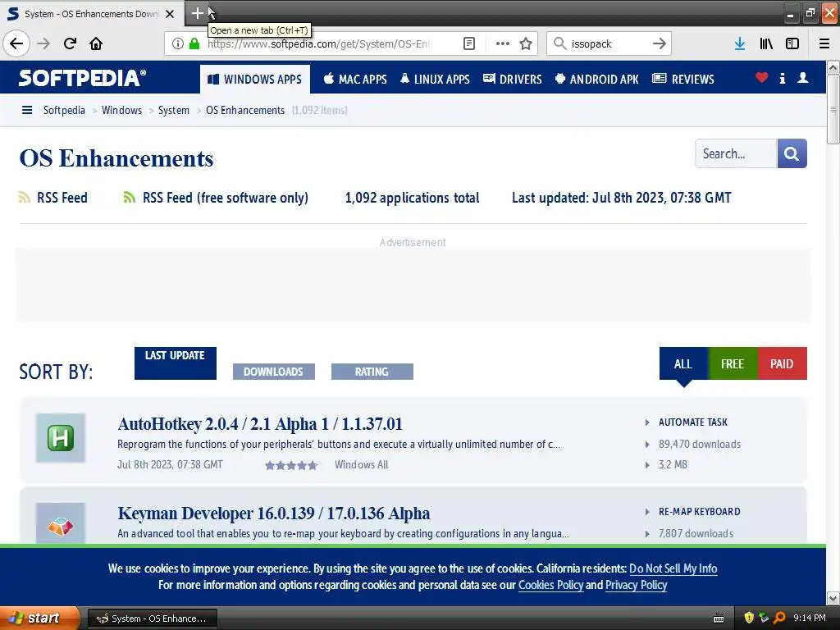Click OS Enhancements breadcrumb
Screen dimensions: 840x630
click(x=245, y=111)
